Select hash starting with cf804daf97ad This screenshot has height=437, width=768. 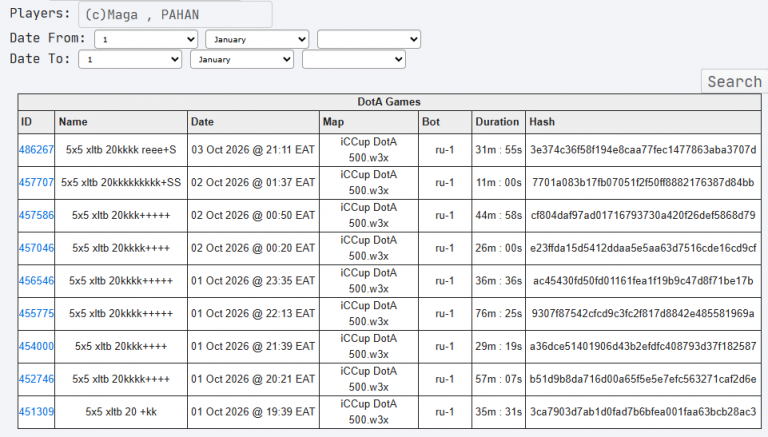point(643,215)
